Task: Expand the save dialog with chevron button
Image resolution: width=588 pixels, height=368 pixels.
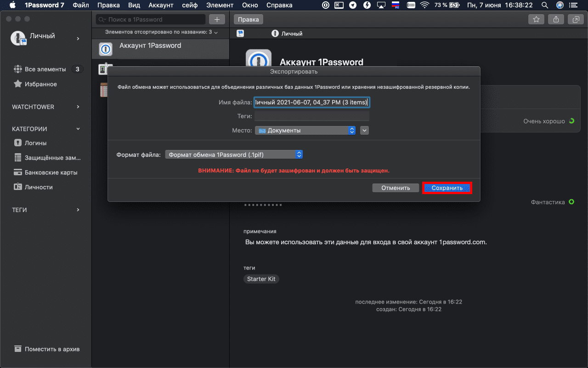Action: (x=365, y=131)
